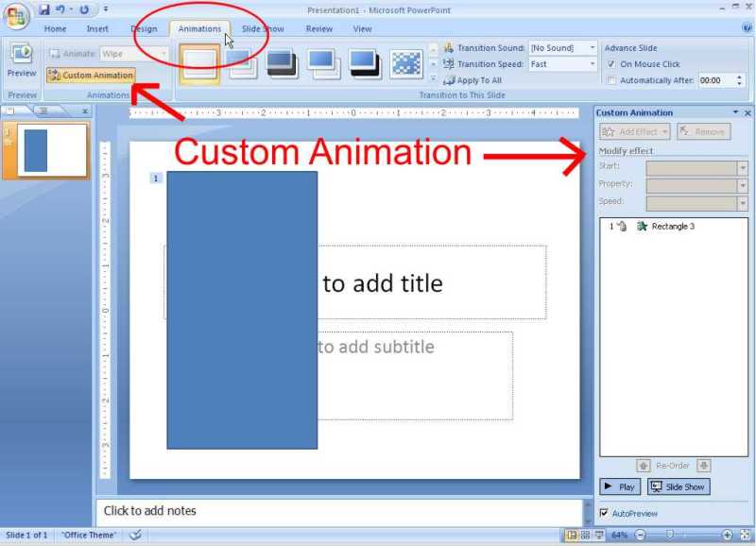Screen dimensions: 756x546
Task: Select the dissolve checkered transition effect
Action: 406,63
